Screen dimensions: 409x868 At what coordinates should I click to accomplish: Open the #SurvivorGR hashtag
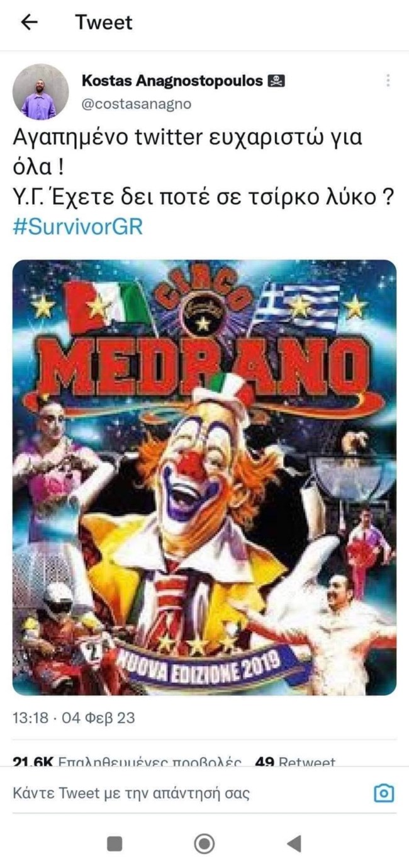(77, 227)
